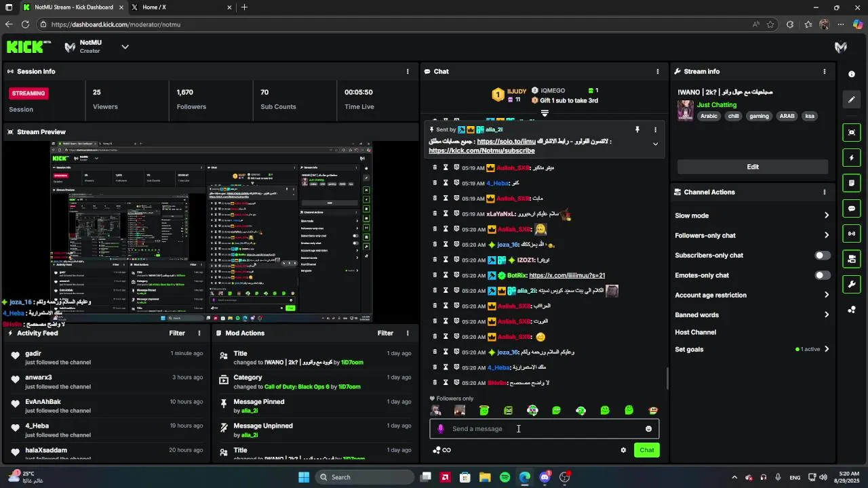The height and width of the screenshot is (488, 868).
Task: Click the purple microphone icon in message box
Action: [x=441, y=428]
